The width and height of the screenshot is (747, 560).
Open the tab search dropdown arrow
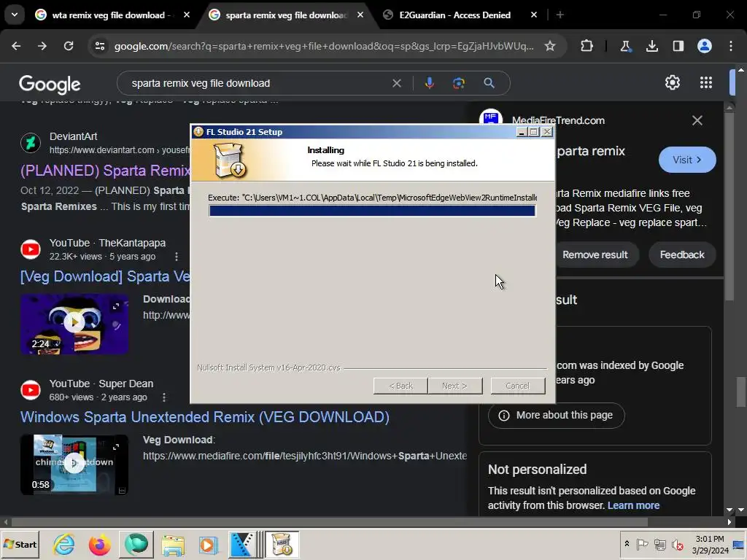15,15
